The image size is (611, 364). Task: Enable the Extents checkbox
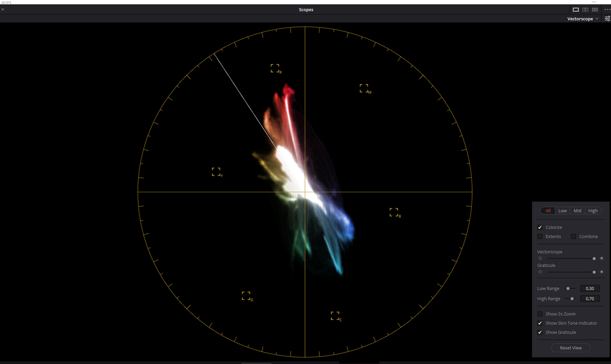540,237
